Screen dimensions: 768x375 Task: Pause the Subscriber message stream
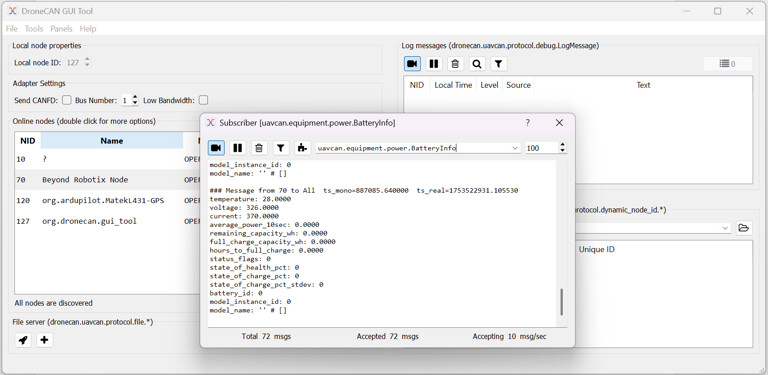click(238, 148)
